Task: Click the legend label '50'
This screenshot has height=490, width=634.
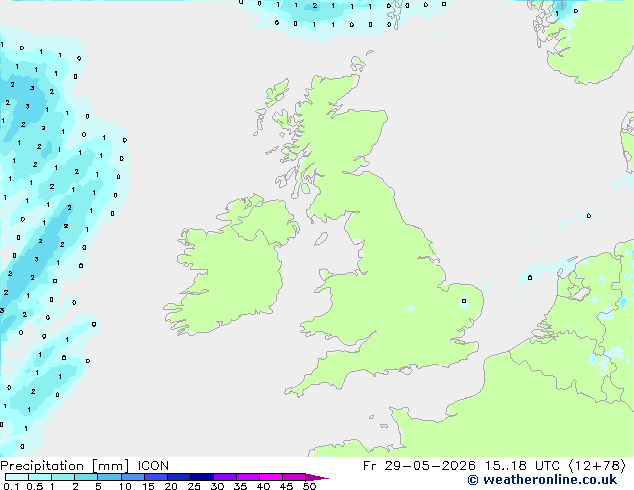Action: [x=309, y=486]
